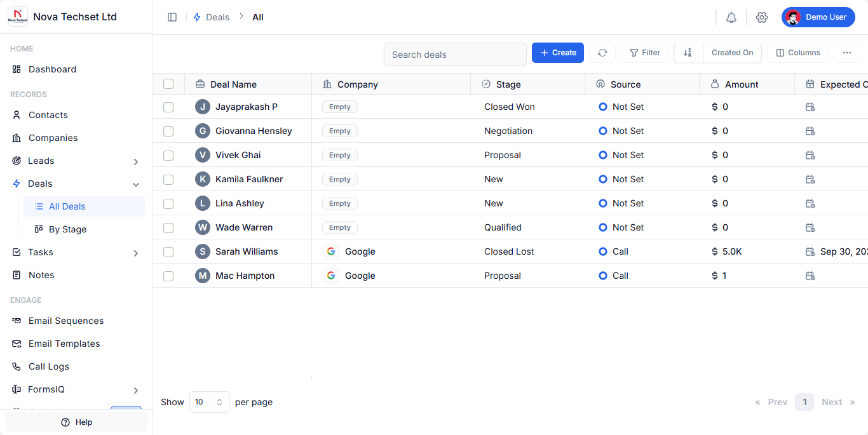Click the notifications bell icon

[x=731, y=17]
